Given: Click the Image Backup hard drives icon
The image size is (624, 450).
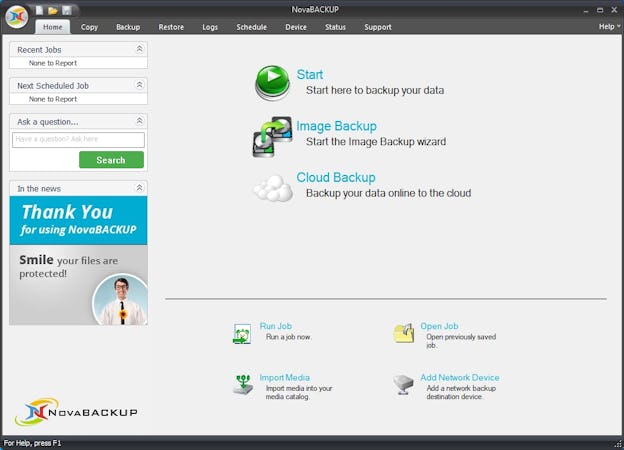Looking at the screenshot, I should point(273,136).
